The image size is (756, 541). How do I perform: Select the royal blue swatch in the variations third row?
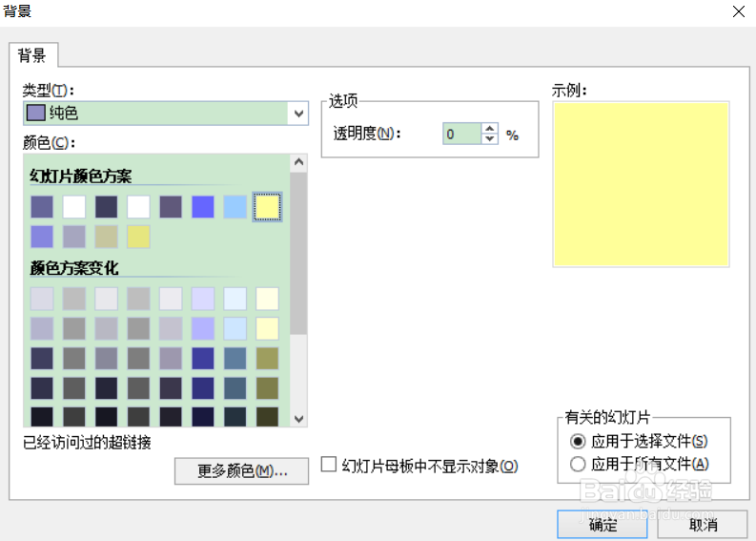[x=203, y=359]
